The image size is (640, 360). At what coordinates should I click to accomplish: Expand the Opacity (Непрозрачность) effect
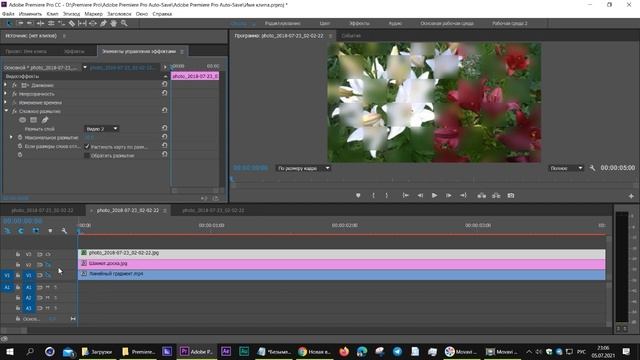[5, 94]
